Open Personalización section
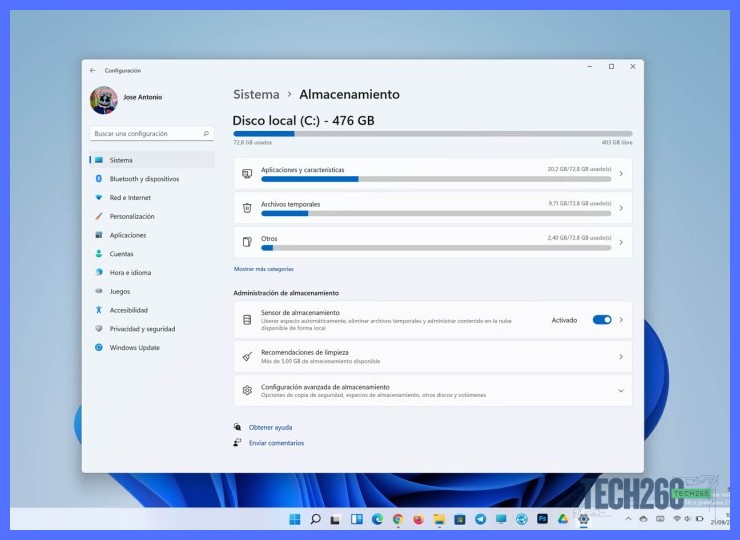Screen dimensions: 740x540 pyautogui.click(x=151, y=216)
